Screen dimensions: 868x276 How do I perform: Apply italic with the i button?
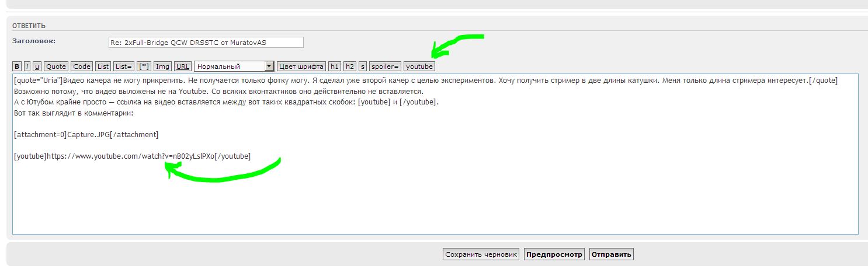point(27,67)
